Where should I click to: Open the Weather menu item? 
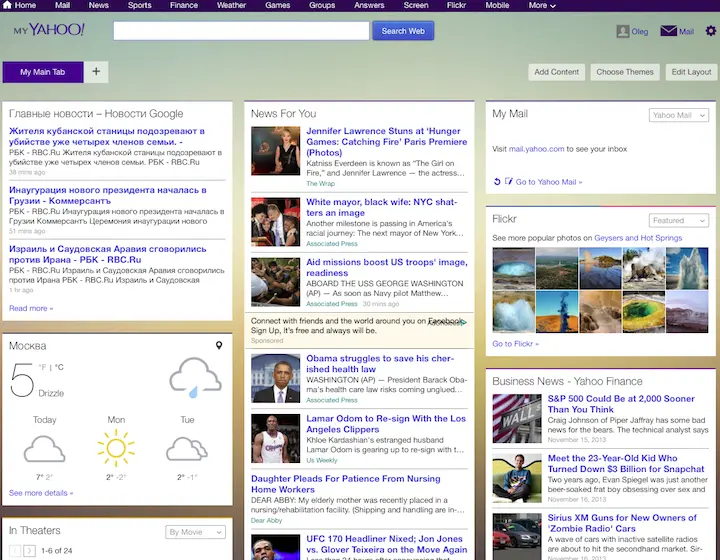coord(231,6)
